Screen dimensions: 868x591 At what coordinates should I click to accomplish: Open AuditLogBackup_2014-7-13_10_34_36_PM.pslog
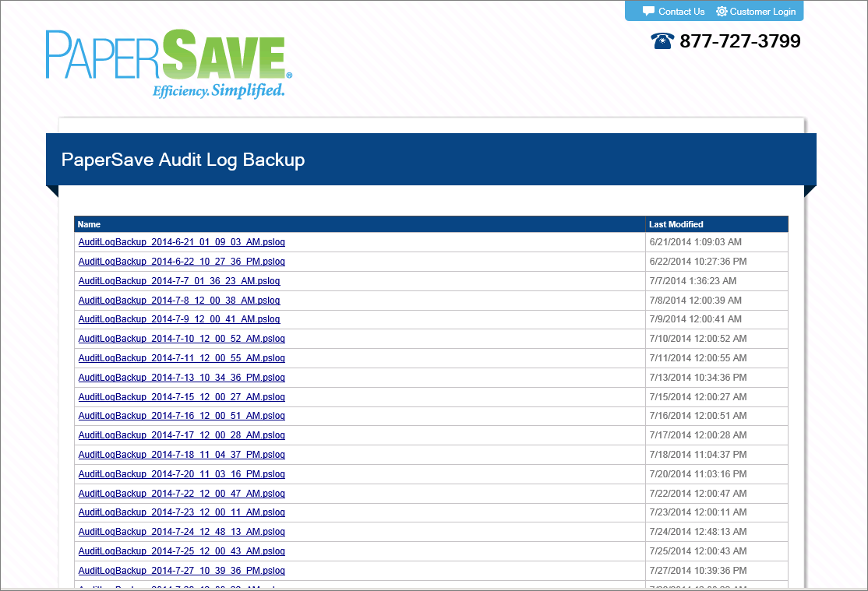182,377
